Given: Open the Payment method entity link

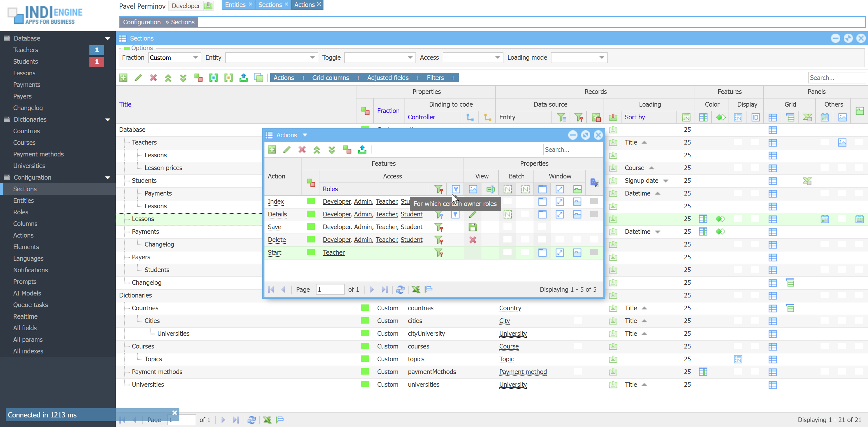Looking at the screenshot, I should (523, 372).
